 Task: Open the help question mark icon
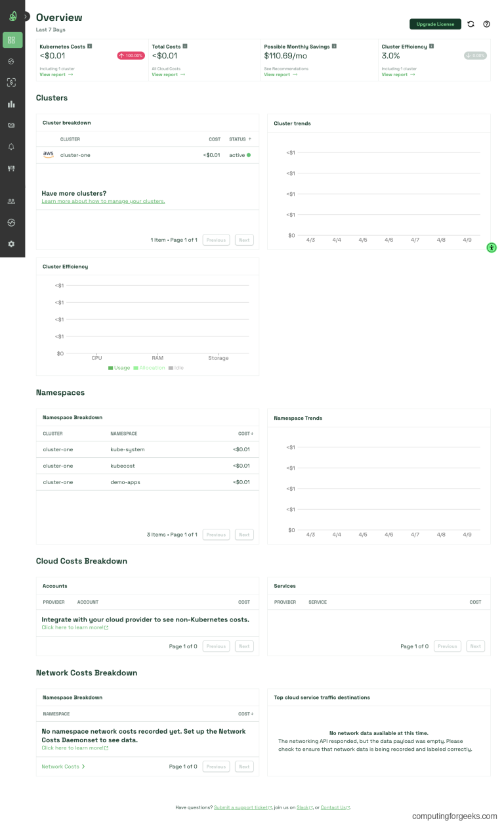coord(486,24)
